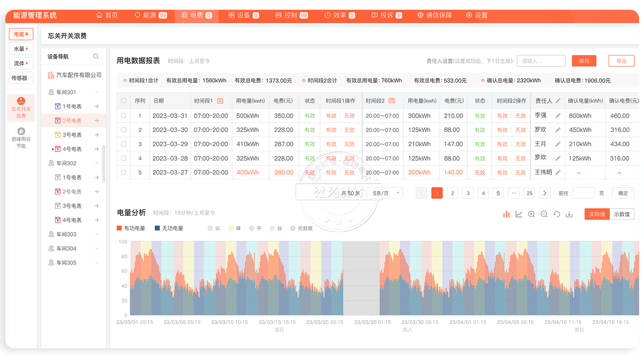
Task: Click arrow next to 车间301 4号电表
Action: (x=97, y=149)
